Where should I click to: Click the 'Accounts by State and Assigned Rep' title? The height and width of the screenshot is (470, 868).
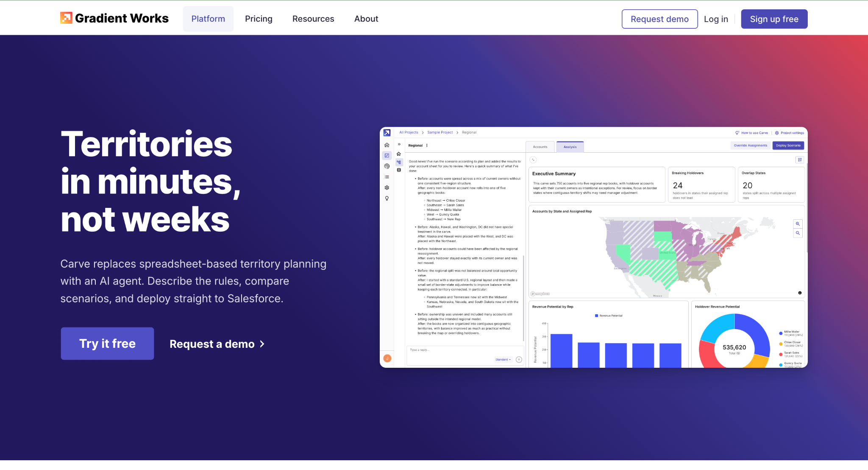tap(562, 211)
